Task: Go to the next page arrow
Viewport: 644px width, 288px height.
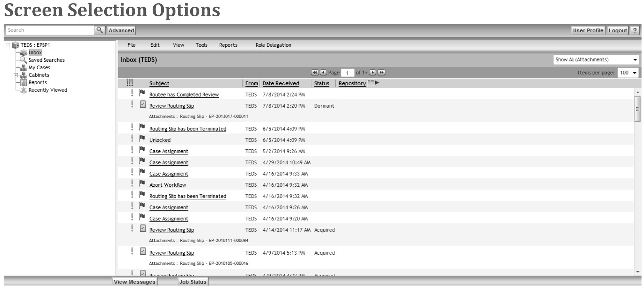Action: [x=372, y=73]
